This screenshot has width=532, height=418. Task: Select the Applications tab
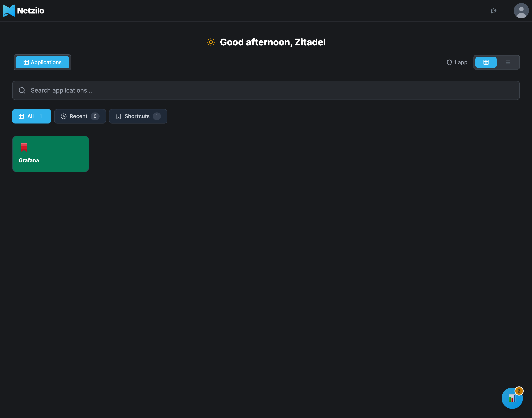coord(42,62)
